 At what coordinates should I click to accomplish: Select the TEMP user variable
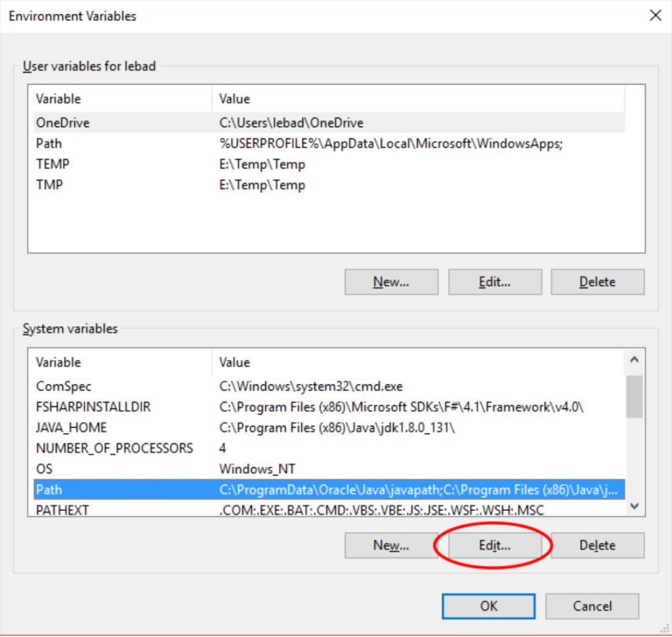52,164
